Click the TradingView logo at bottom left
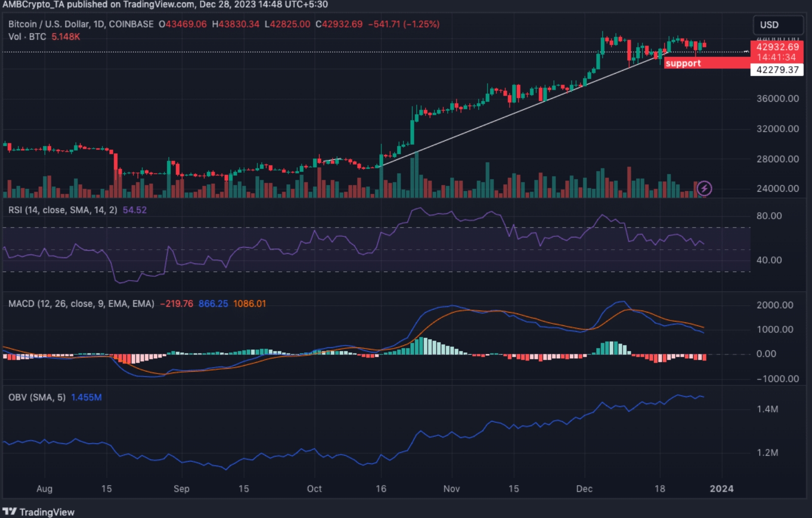Screen dimensions: 812x518 click(x=39, y=512)
